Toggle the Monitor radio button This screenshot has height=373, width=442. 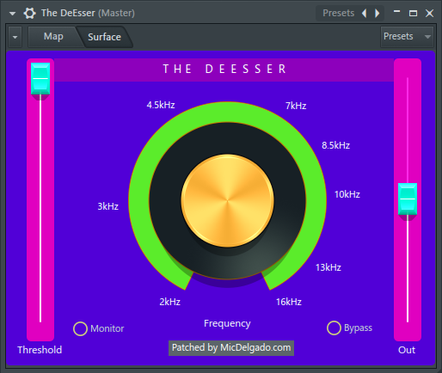80,329
